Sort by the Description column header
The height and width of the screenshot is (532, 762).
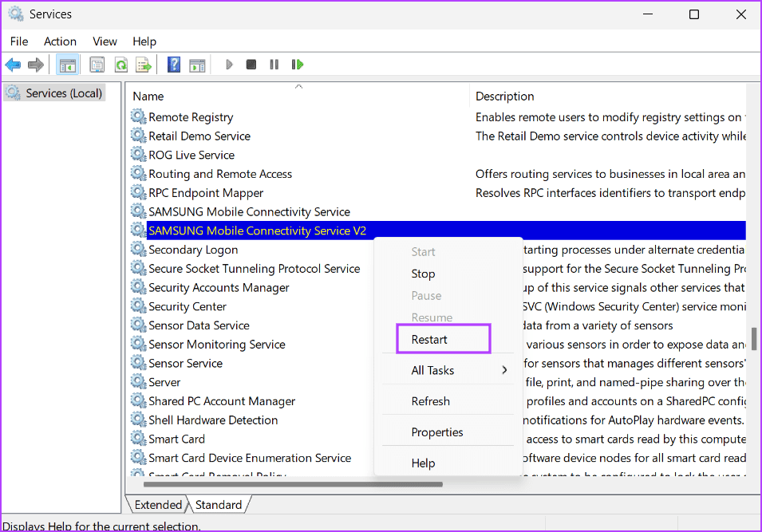pyautogui.click(x=609, y=97)
